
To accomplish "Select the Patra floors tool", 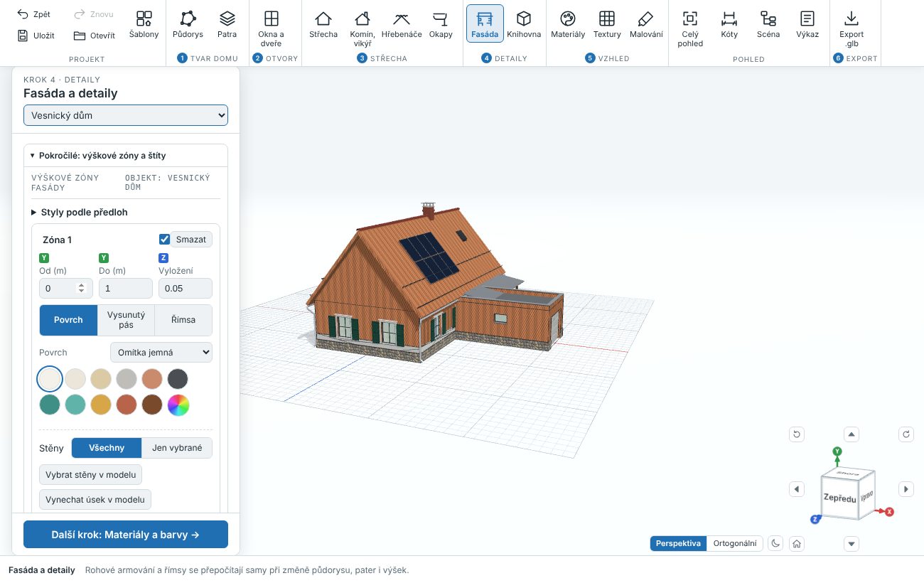I will click(x=227, y=24).
